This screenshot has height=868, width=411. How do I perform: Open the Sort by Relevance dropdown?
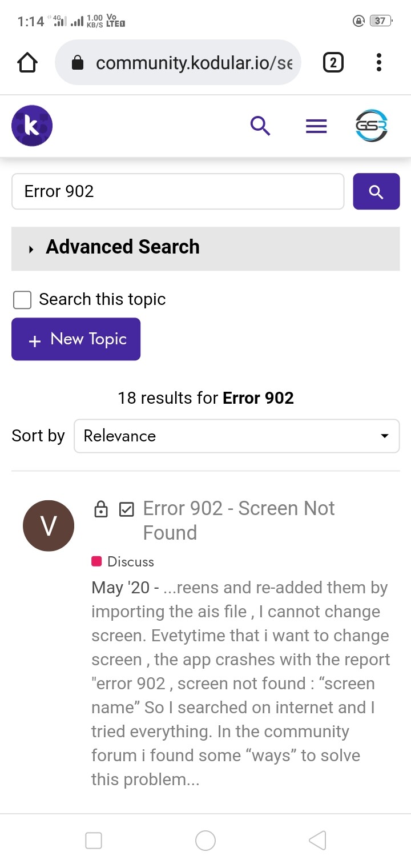tap(236, 436)
